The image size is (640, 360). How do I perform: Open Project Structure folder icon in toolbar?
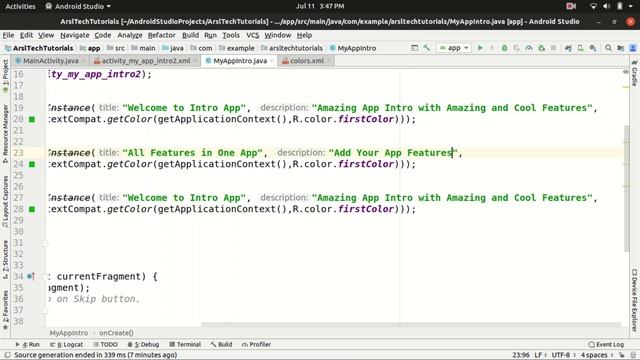pyautogui.click(x=620, y=48)
